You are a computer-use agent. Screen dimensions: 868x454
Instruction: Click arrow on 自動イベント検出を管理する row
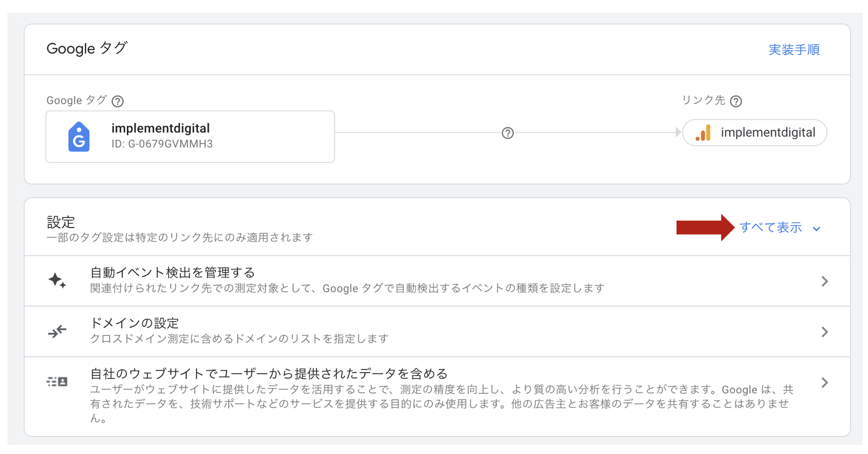coord(824,281)
